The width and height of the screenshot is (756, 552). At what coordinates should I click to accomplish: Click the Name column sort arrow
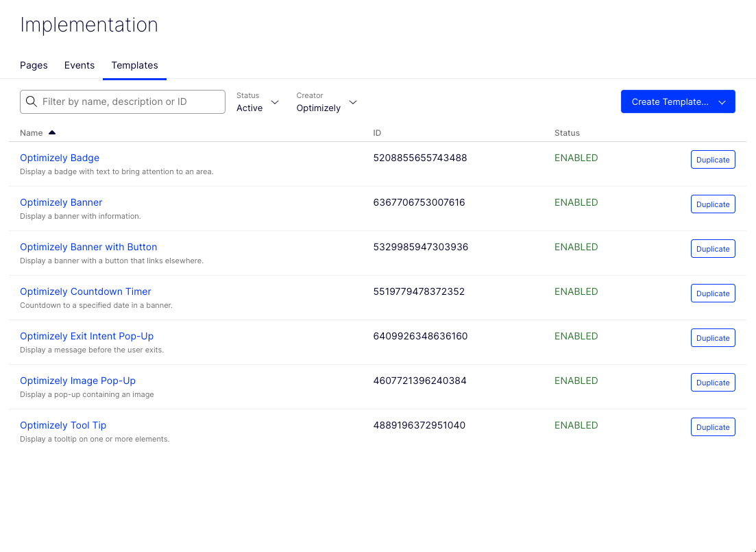(52, 132)
